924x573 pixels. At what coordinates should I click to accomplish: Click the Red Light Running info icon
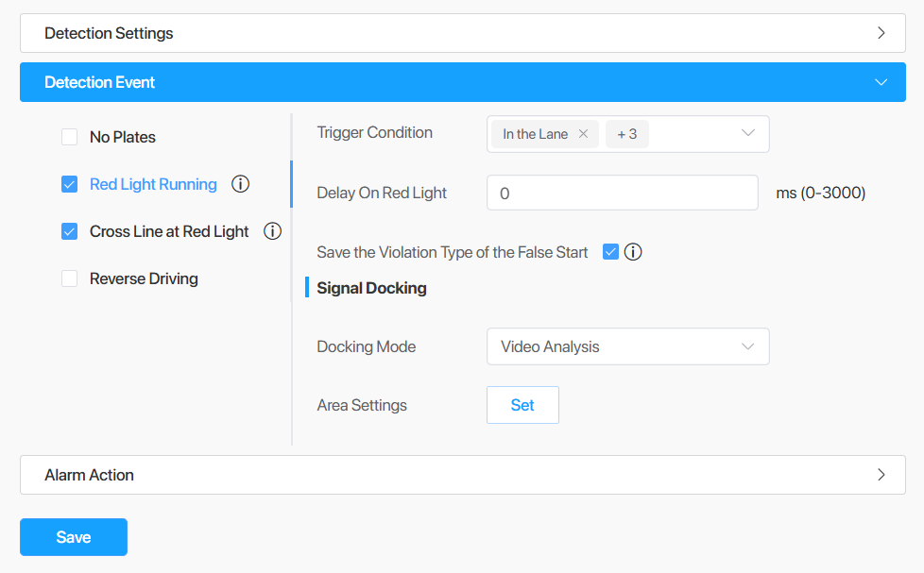coord(240,184)
